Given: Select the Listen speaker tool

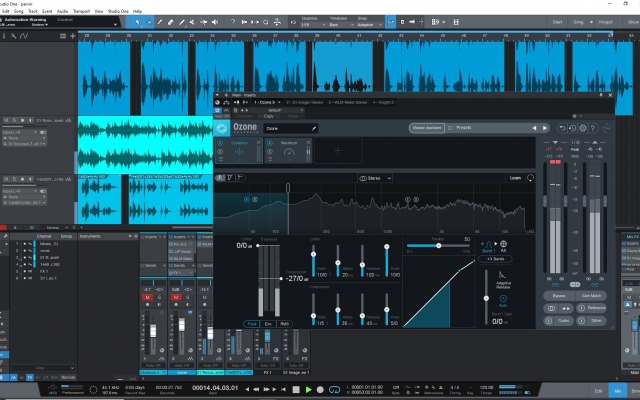Looking at the screenshot, I should point(215,22).
